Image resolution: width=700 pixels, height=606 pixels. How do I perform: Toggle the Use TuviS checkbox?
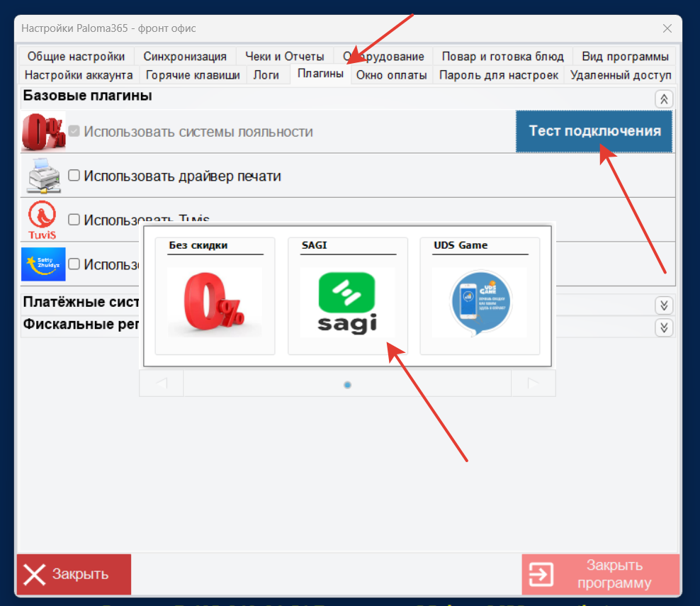click(x=74, y=220)
